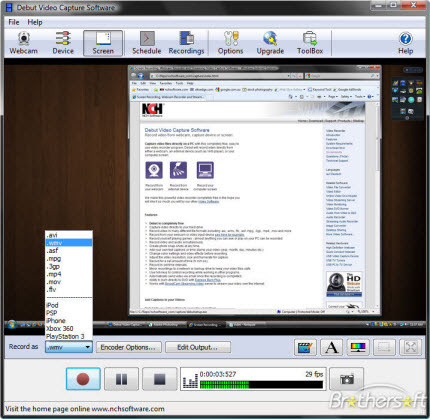Open the Recordings list

click(x=186, y=43)
